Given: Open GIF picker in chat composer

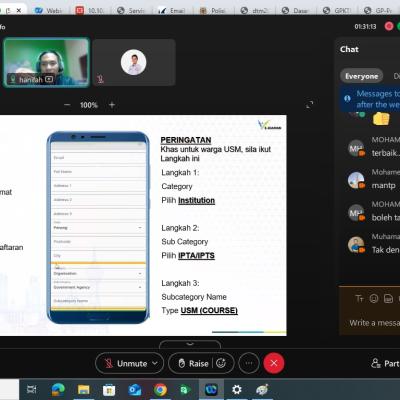Looking at the screenshot, I should pos(388,298).
